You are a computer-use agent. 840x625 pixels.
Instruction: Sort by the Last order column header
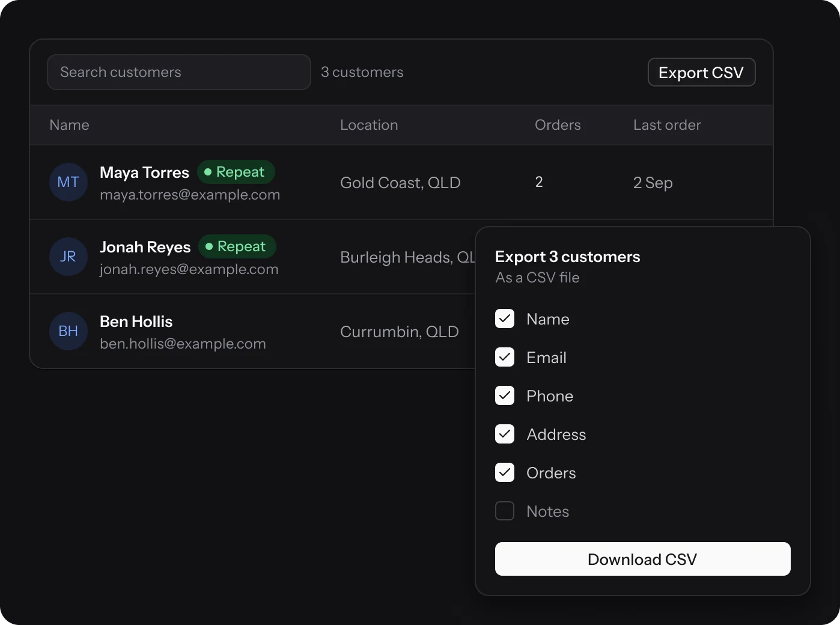(x=667, y=125)
